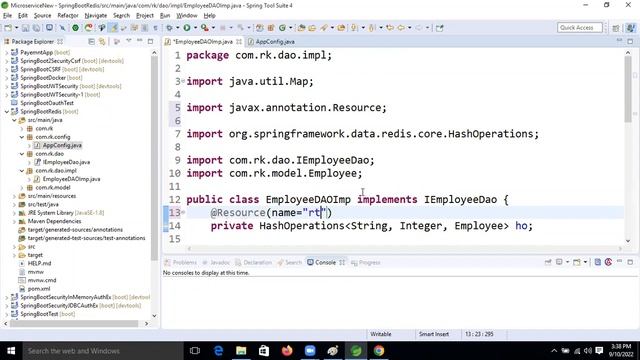Open Windows Start menu
This screenshot has width=640, height=360.
point(11,351)
